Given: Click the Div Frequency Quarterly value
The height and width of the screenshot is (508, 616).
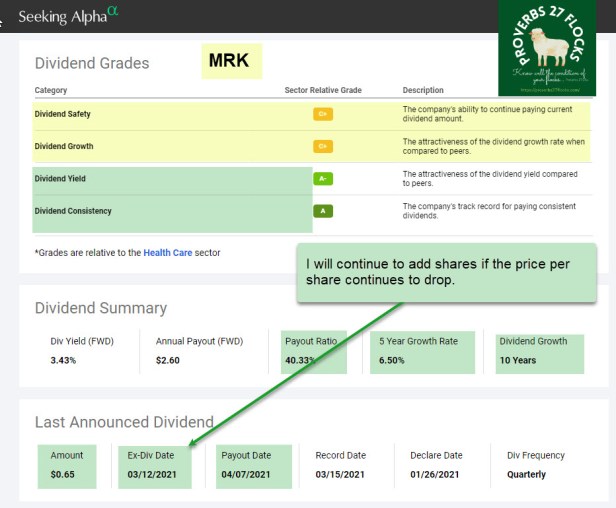Looking at the screenshot, I should pos(526,474).
